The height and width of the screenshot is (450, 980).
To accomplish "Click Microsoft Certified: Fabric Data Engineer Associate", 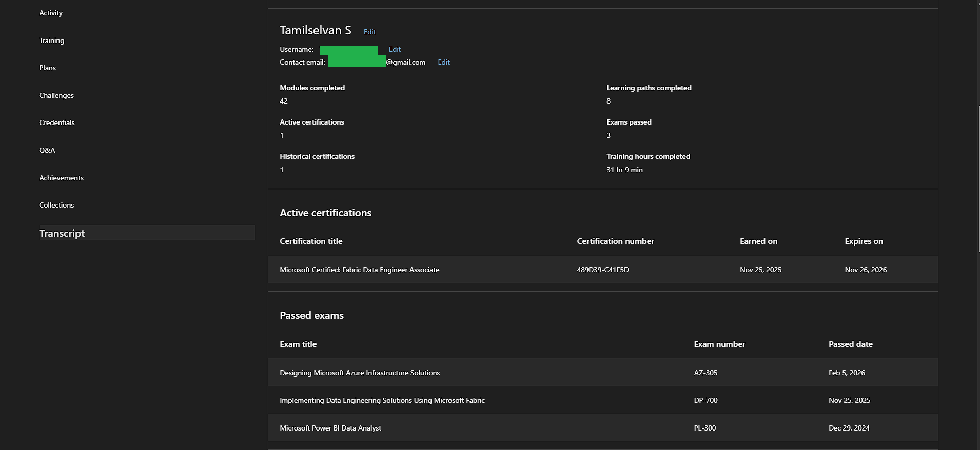I will 360,270.
